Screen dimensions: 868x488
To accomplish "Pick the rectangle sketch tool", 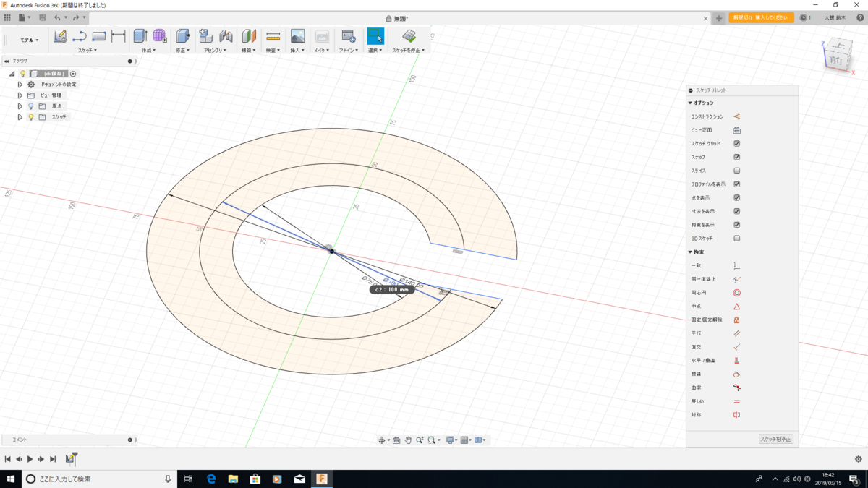I will click(x=99, y=36).
